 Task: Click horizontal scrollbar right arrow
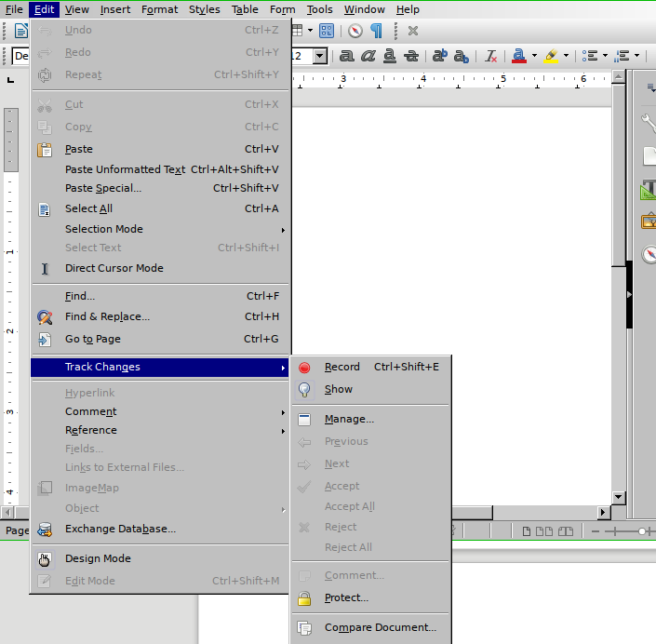click(603, 512)
